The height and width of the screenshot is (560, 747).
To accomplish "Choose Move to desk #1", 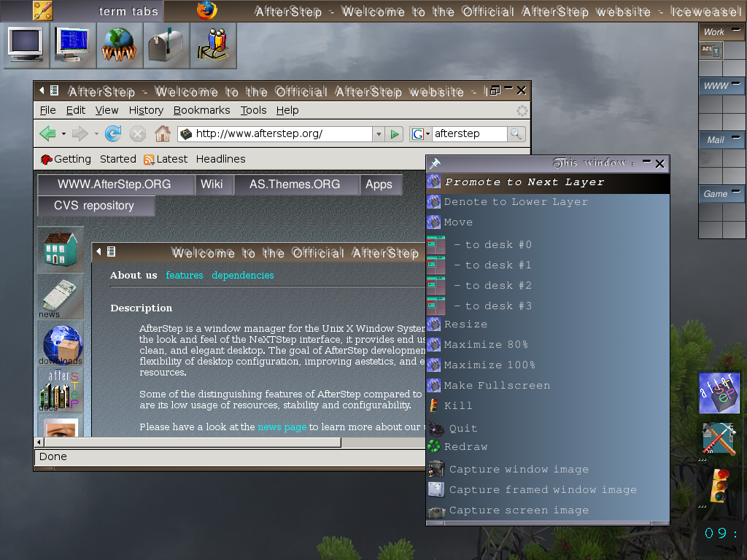I will point(548,265).
